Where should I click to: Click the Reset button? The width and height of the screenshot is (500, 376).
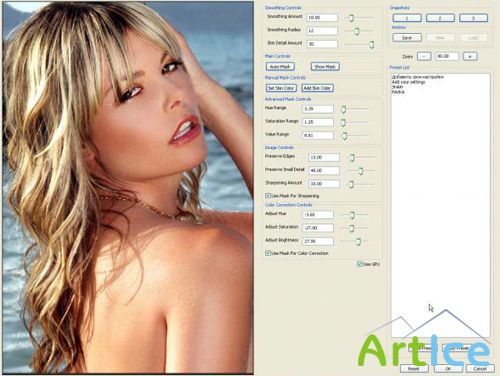[x=414, y=369]
